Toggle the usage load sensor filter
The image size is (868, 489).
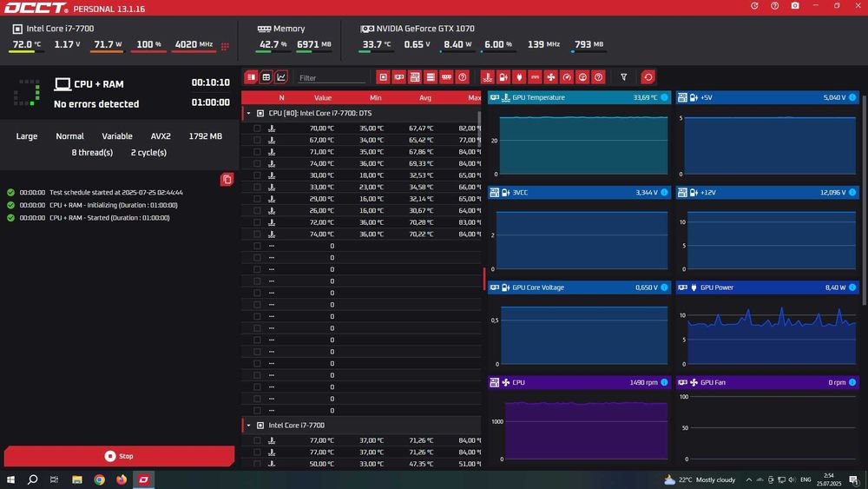pos(582,77)
